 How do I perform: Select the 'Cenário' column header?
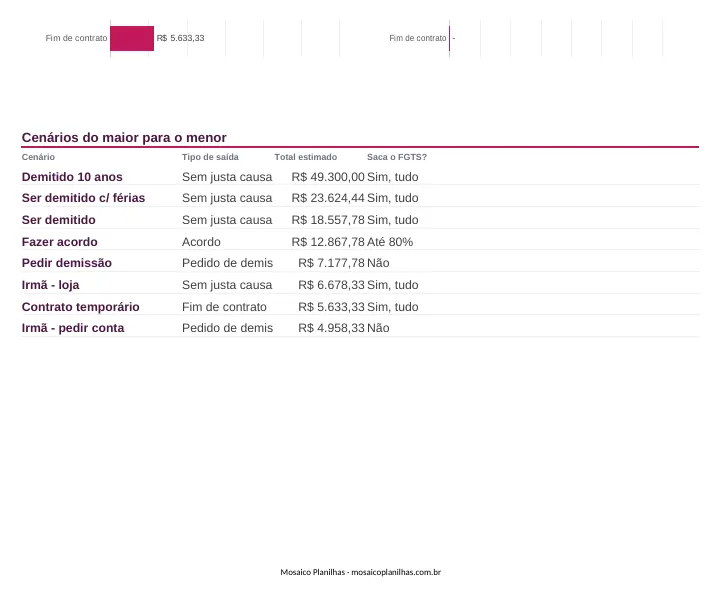click(x=38, y=157)
